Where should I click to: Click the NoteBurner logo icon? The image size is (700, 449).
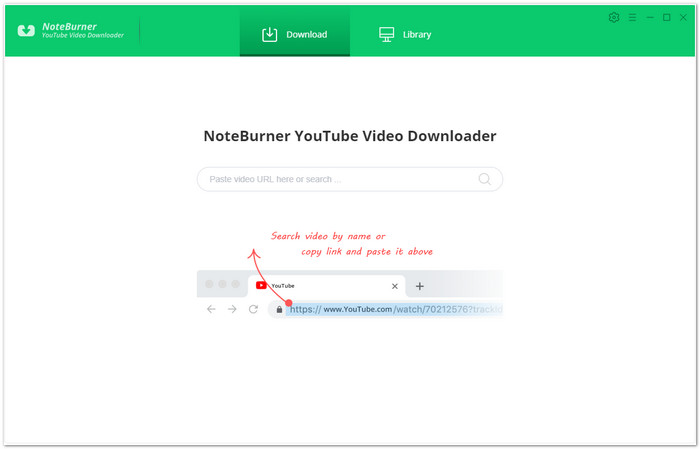(x=26, y=31)
